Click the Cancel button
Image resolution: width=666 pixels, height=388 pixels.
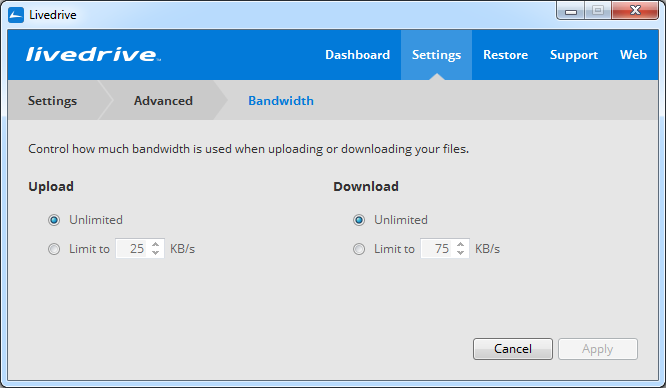tap(513, 349)
